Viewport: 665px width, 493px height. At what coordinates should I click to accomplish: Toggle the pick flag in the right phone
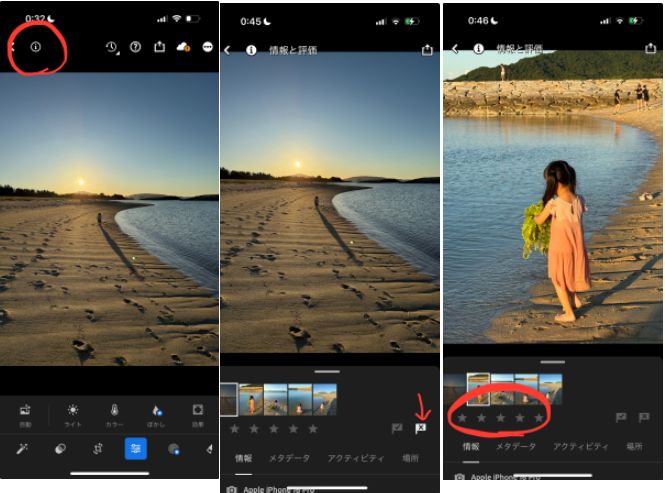[621, 417]
